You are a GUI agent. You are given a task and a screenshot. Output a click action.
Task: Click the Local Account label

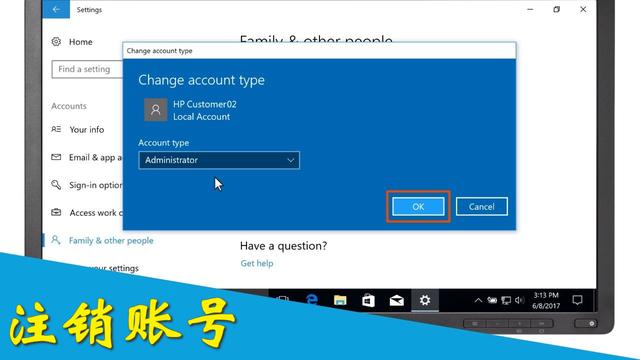[202, 117]
